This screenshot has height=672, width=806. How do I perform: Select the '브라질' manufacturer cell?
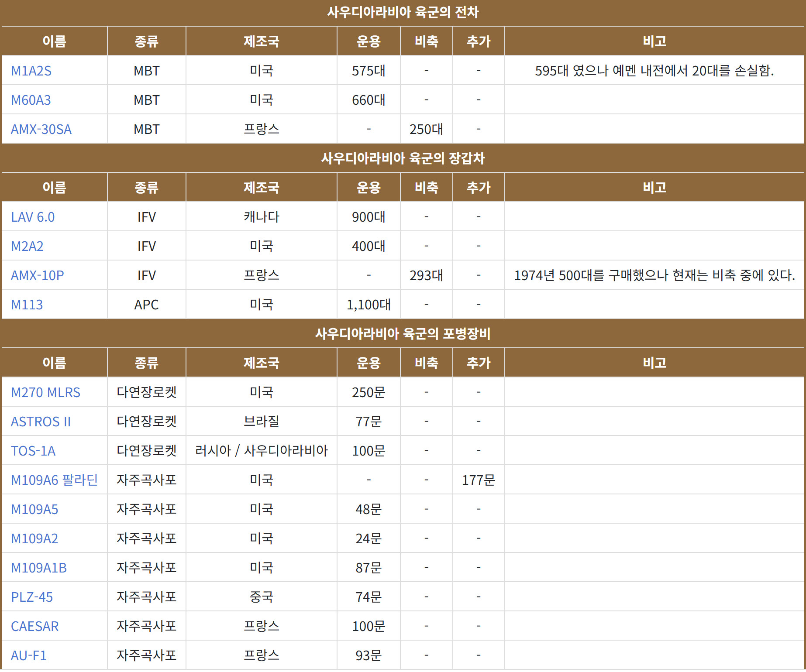261,422
